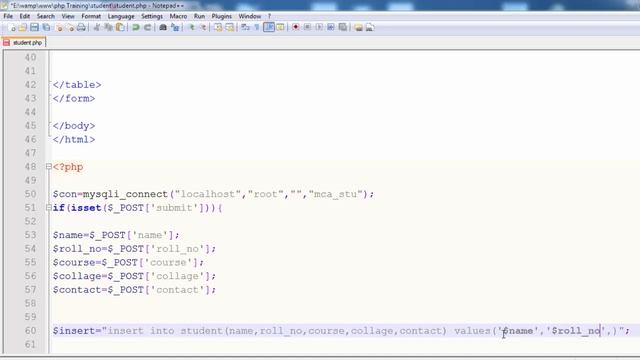Click the </table> tag on line 42
Viewport: 640px width, 360px height.
pyautogui.click(x=77, y=85)
